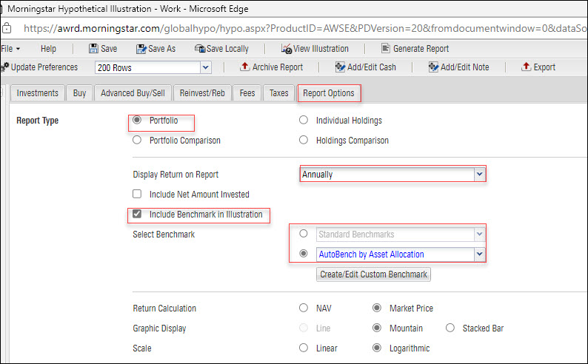Switch to the Report Options tab
Image resolution: width=588 pixels, height=364 pixels.
tap(329, 93)
